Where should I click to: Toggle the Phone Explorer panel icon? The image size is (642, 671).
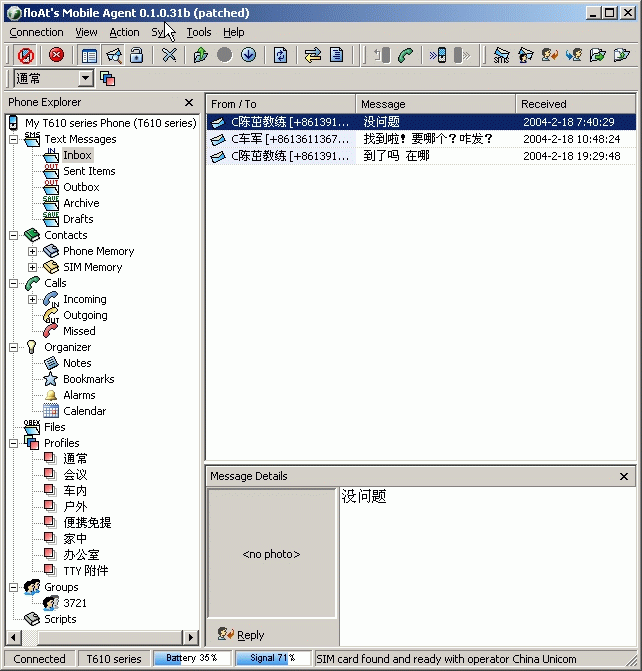pos(89,55)
